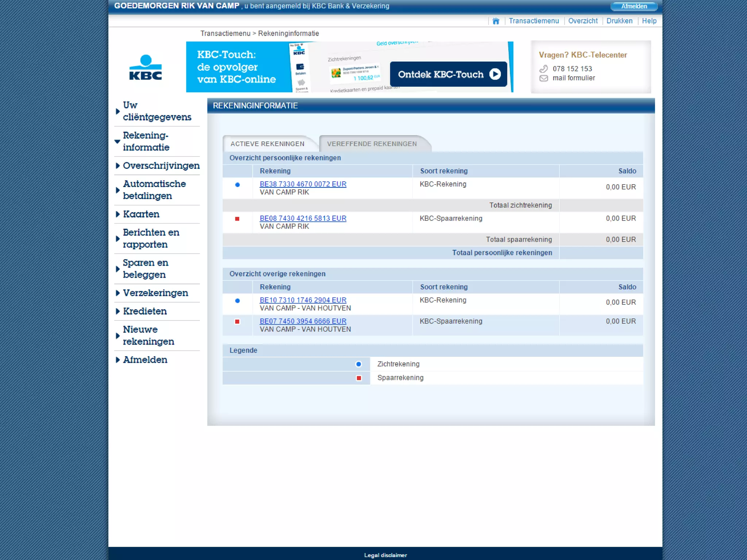This screenshot has height=560, width=747.
Task: Click Overzicht persoonlijke rekeningen heading
Action: coord(285,158)
